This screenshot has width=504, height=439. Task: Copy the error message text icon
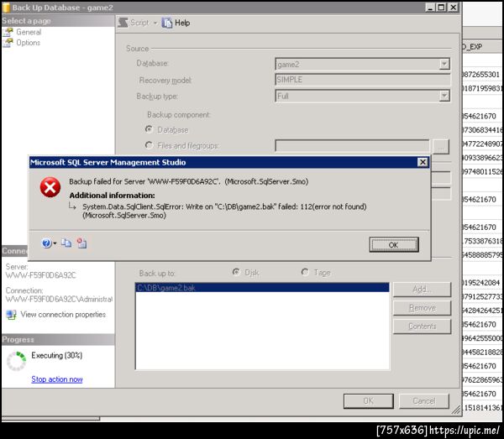click(66, 243)
